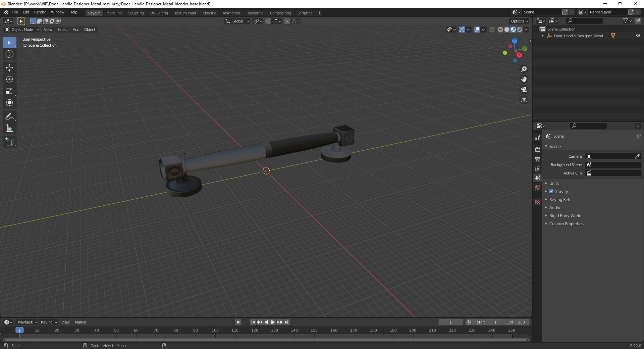Expand the Audio panel
Viewport: 644px width, 349px height.
point(554,207)
